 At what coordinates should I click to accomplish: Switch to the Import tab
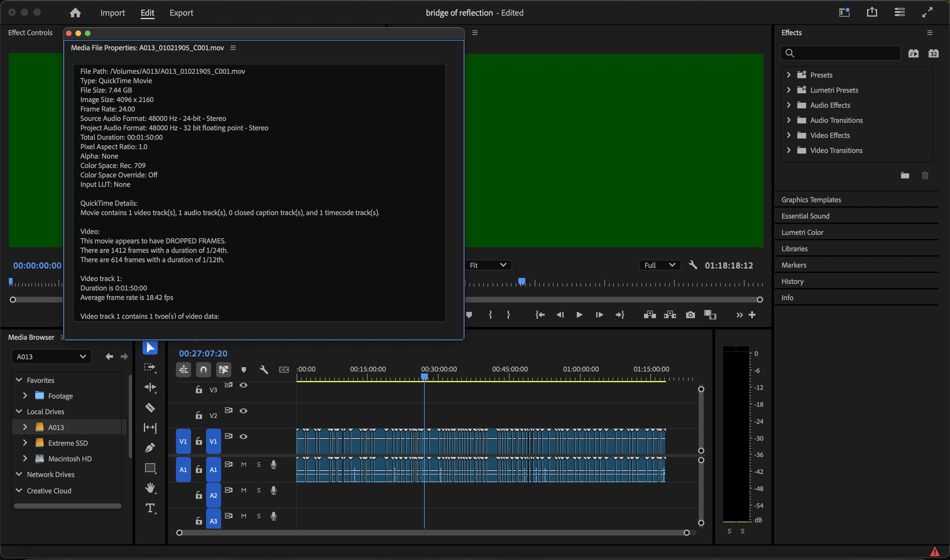point(112,13)
